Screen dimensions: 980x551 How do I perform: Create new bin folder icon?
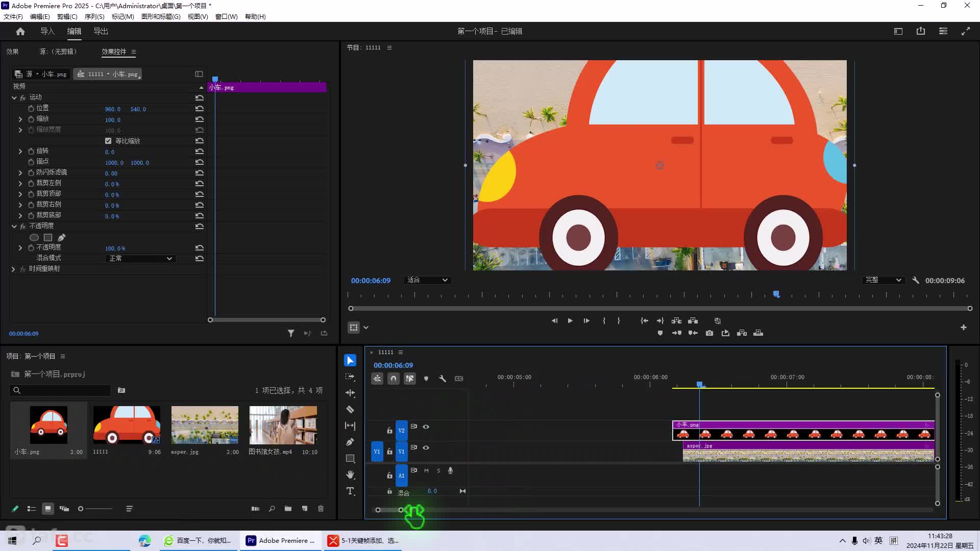288,509
